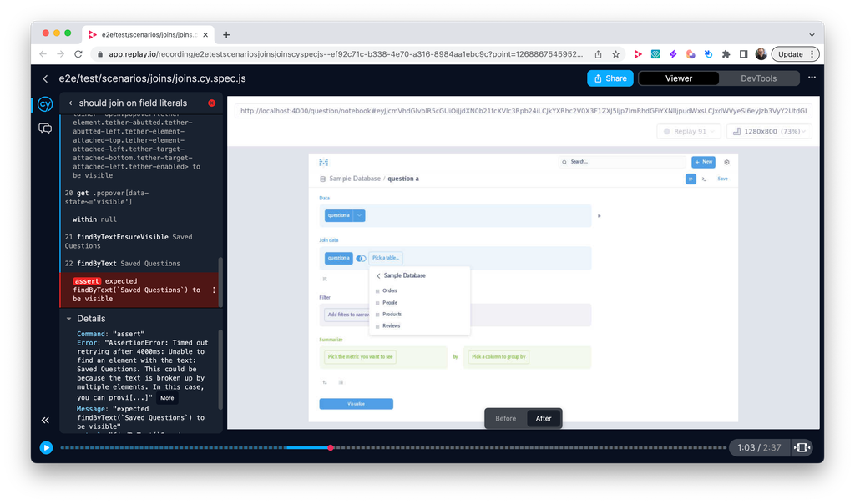The width and height of the screenshot is (855, 504).
Task: Click the SQL console icon in snapshot
Action: 705,179
